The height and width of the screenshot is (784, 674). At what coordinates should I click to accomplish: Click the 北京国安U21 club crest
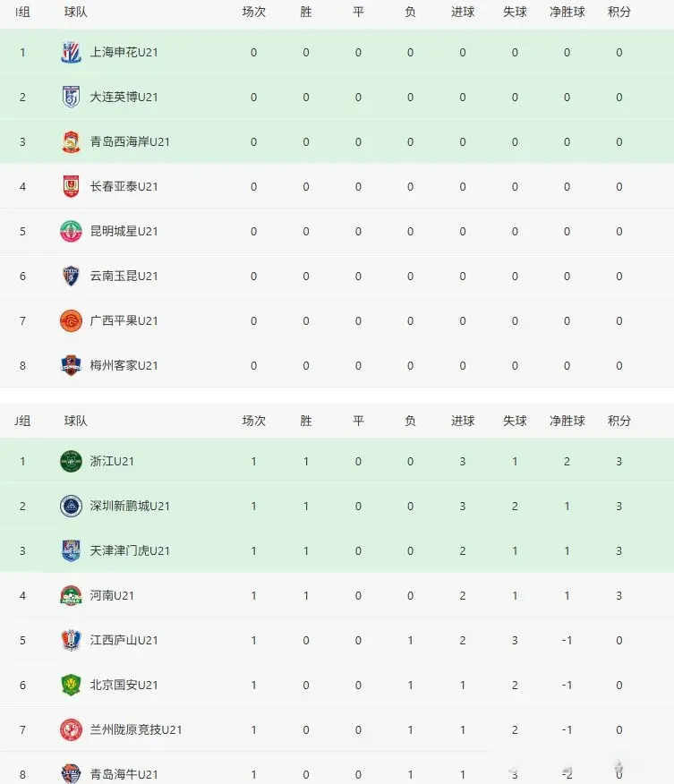tap(71, 686)
